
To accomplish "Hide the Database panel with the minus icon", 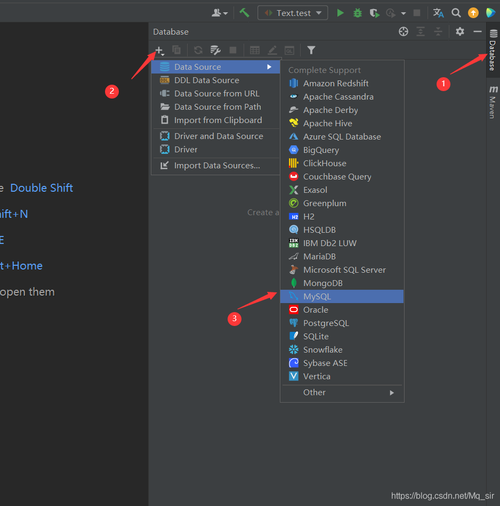I will pyautogui.click(x=477, y=32).
